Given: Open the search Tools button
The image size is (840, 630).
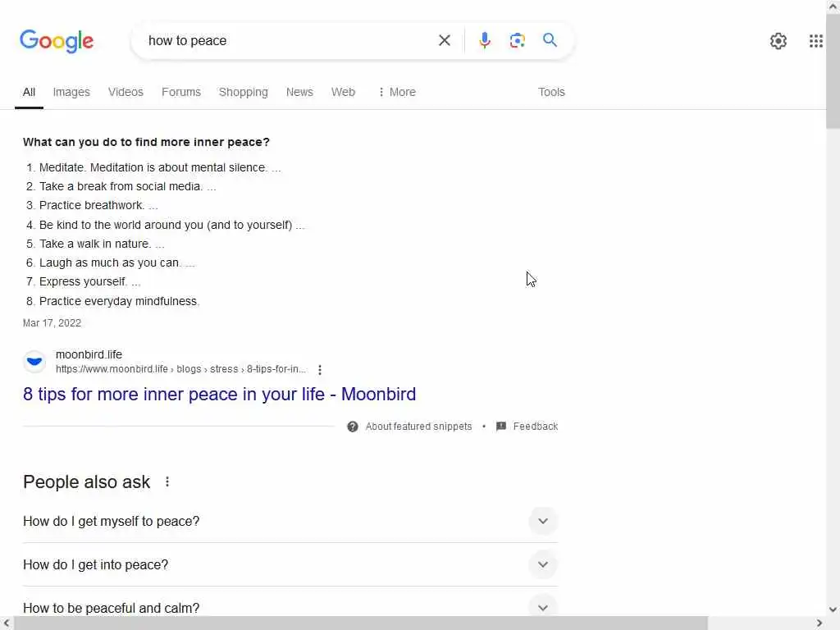Looking at the screenshot, I should [x=551, y=92].
